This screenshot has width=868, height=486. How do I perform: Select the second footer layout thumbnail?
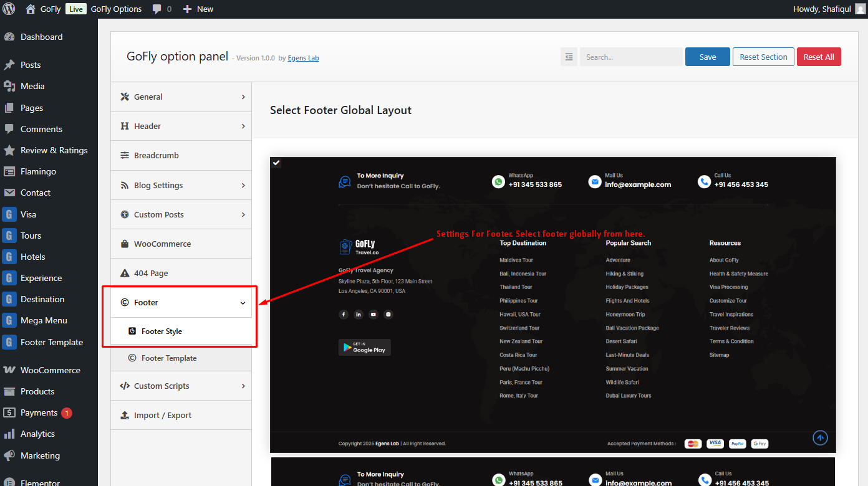[553, 472]
